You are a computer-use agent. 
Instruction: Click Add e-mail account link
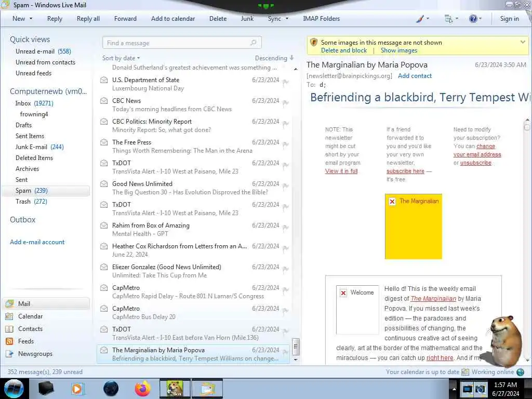[37, 242]
